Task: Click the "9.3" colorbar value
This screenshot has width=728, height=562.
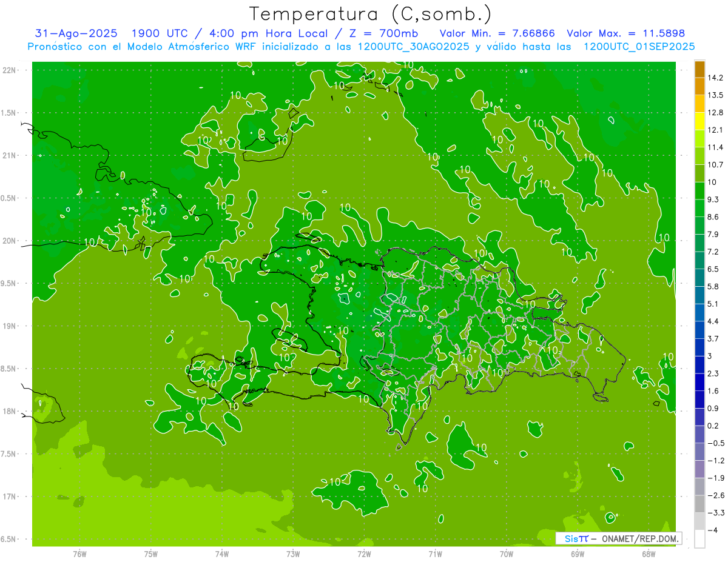Action: pos(713,199)
